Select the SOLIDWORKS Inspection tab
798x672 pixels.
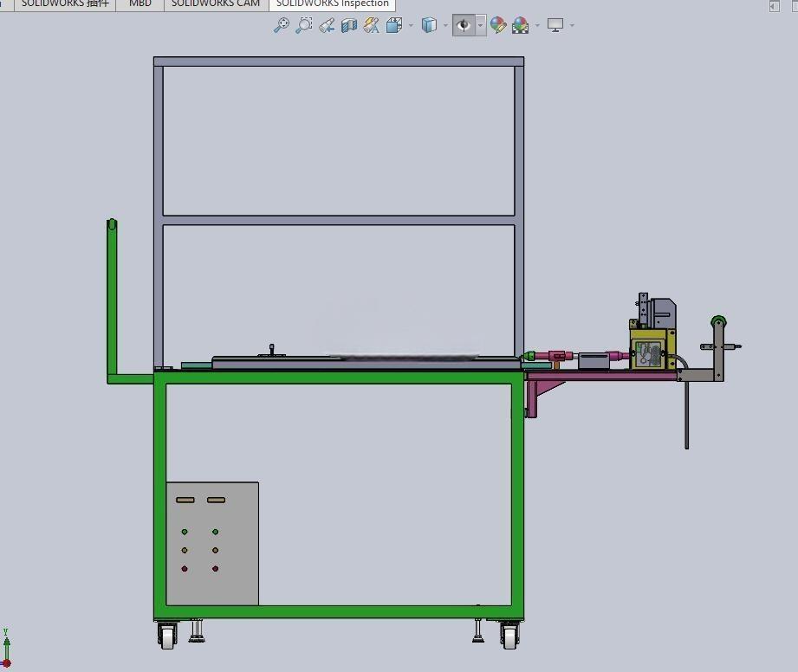click(x=333, y=3)
